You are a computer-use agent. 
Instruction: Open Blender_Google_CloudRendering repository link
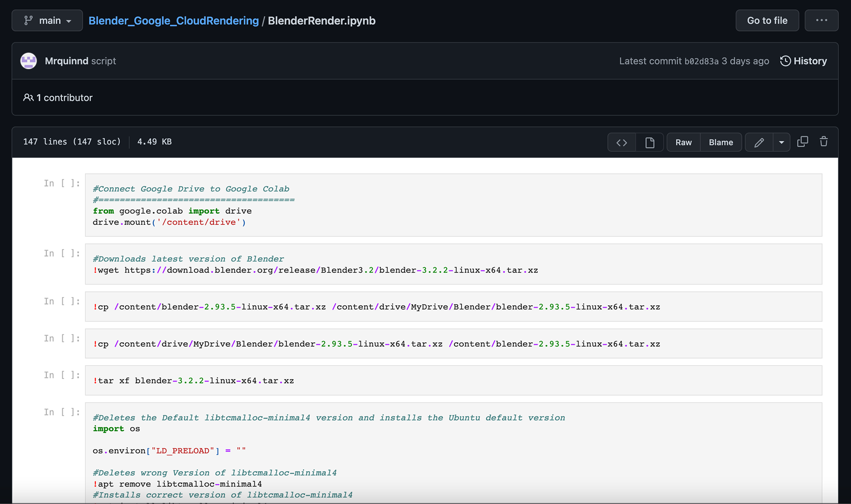point(173,20)
